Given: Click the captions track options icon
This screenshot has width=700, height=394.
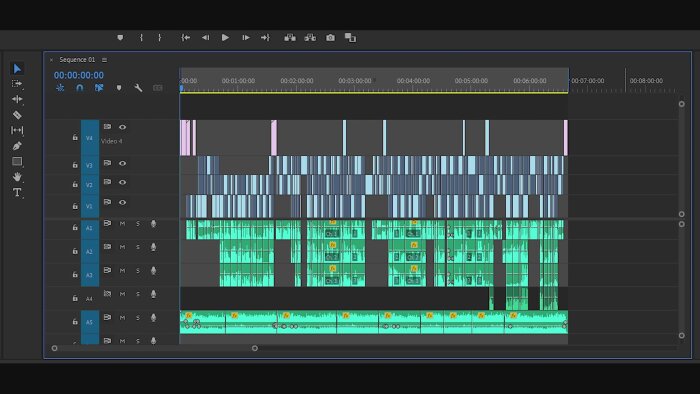Looking at the screenshot, I should point(158,88).
